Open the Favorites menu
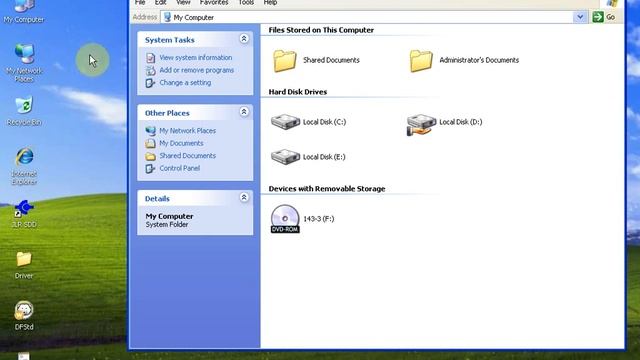This screenshot has height=360, width=640. (x=214, y=2)
